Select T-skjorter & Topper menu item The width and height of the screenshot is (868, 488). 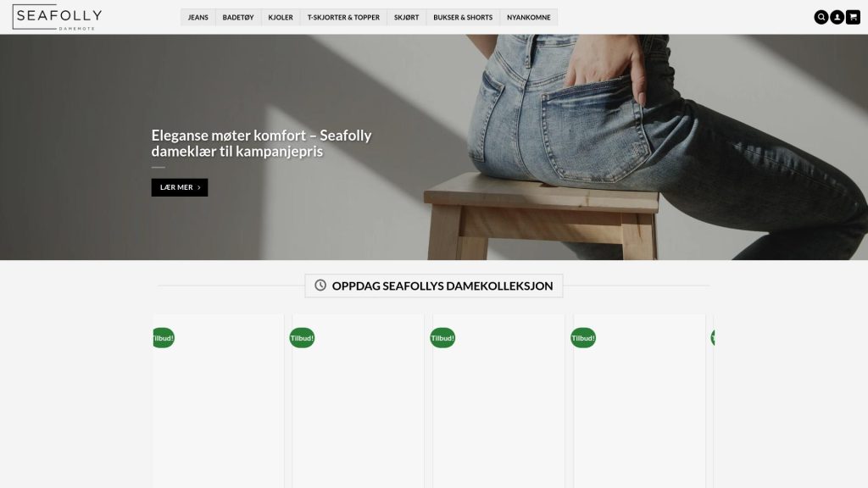coord(344,17)
